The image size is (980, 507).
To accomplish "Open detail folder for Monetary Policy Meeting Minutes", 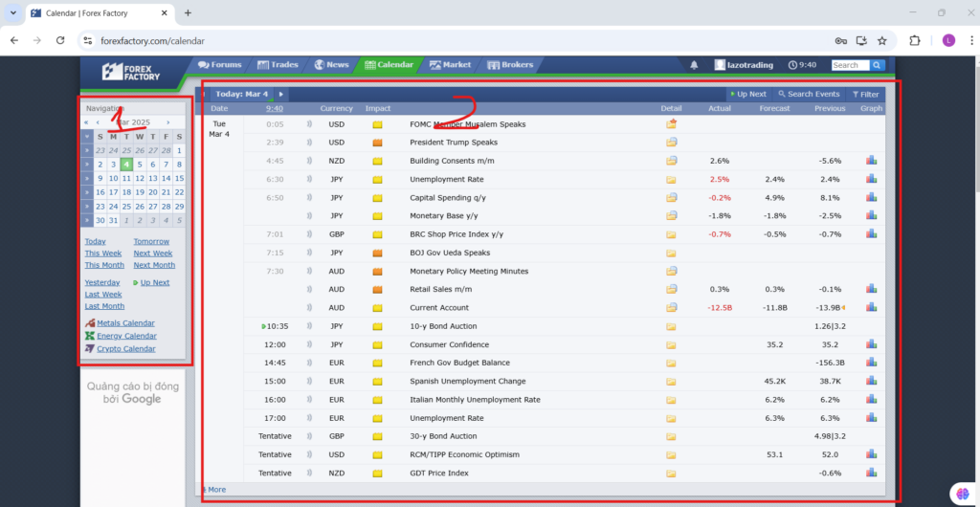I will [671, 271].
